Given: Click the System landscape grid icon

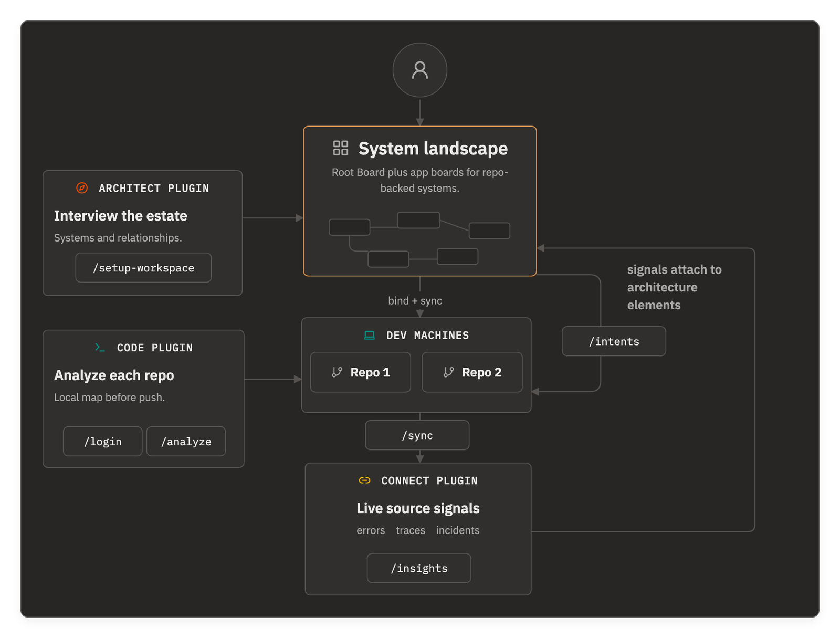Looking at the screenshot, I should 341,148.
